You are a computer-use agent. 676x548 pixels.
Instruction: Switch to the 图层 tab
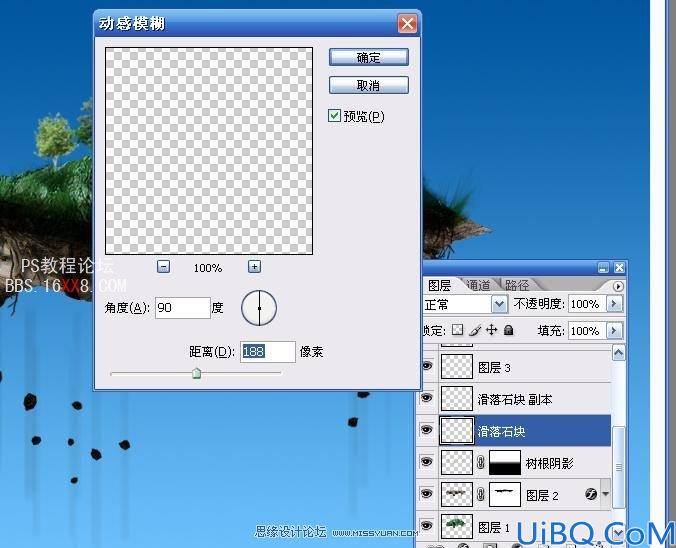(x=439, y=285)
